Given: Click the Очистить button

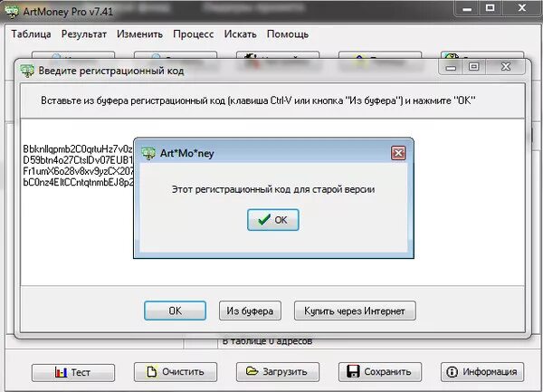Looking at the screenshot, I should [x=176, y=372].
